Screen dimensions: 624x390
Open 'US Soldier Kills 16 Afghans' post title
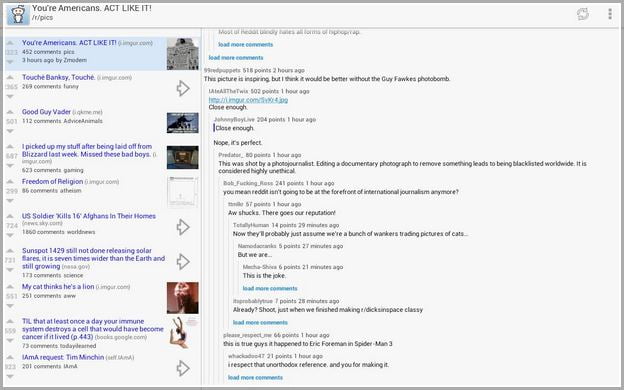tap(89, 216)
